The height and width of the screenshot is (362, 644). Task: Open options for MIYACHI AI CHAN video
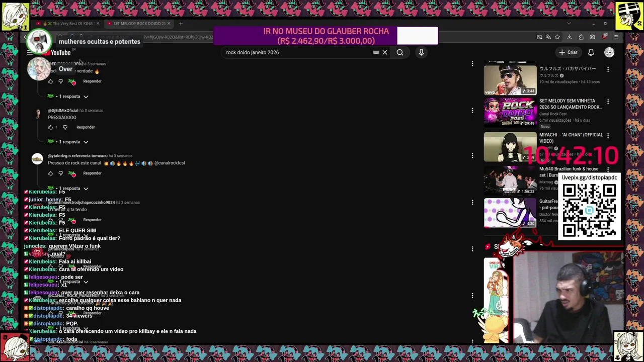pyautogui.click(x=608, y=136)
